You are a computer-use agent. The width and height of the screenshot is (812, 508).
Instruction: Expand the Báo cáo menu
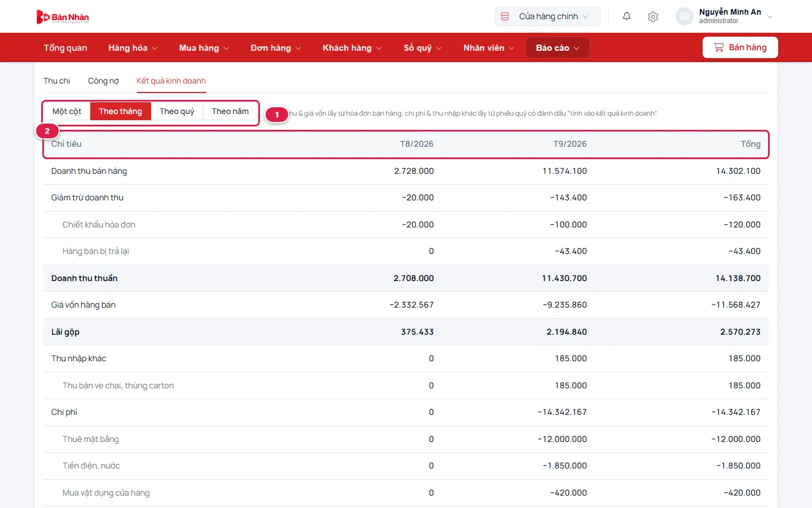click(558, 48)
